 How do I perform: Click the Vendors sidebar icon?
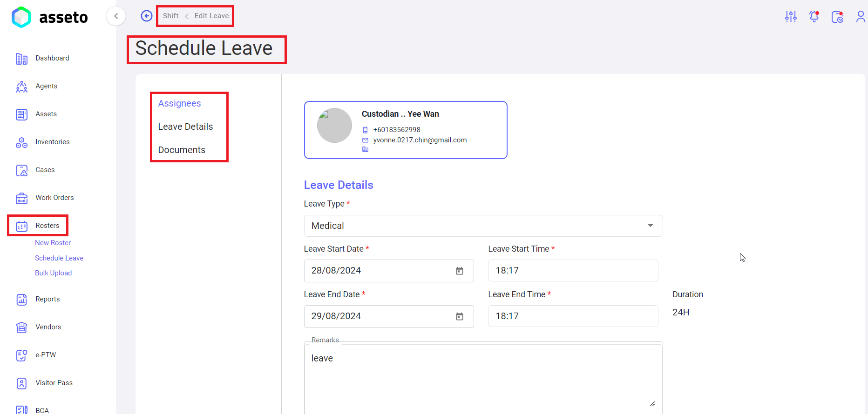coord(21,327)
